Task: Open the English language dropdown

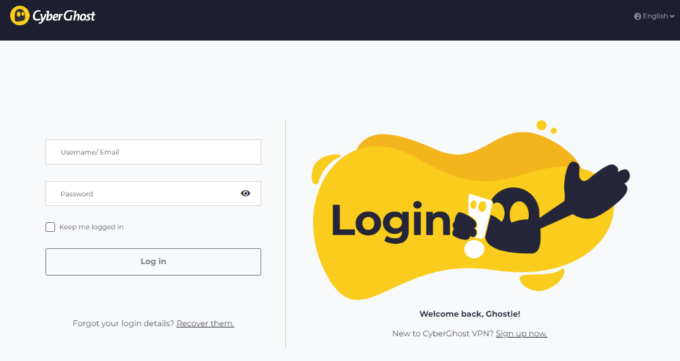Action: click(x=654, y=16)
